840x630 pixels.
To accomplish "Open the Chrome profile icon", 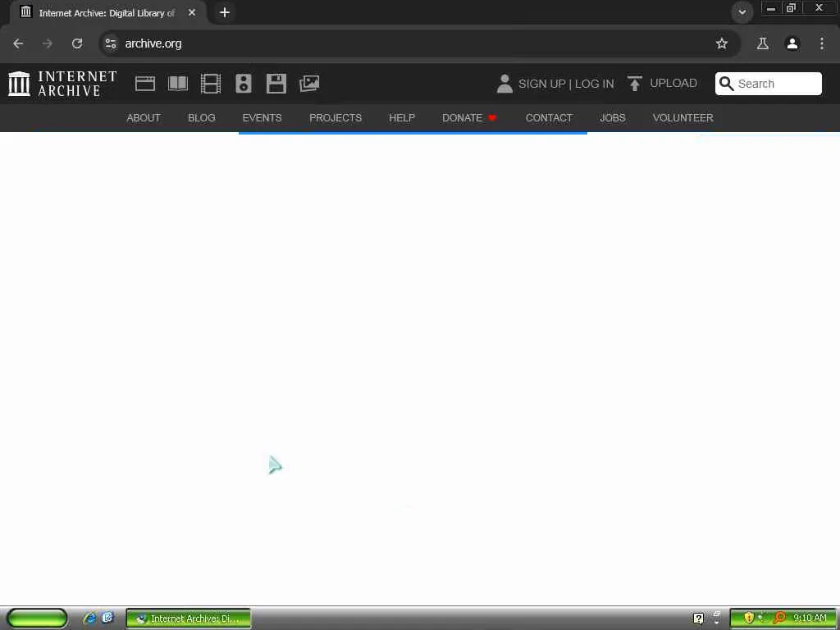I will (x=792, y=43).
